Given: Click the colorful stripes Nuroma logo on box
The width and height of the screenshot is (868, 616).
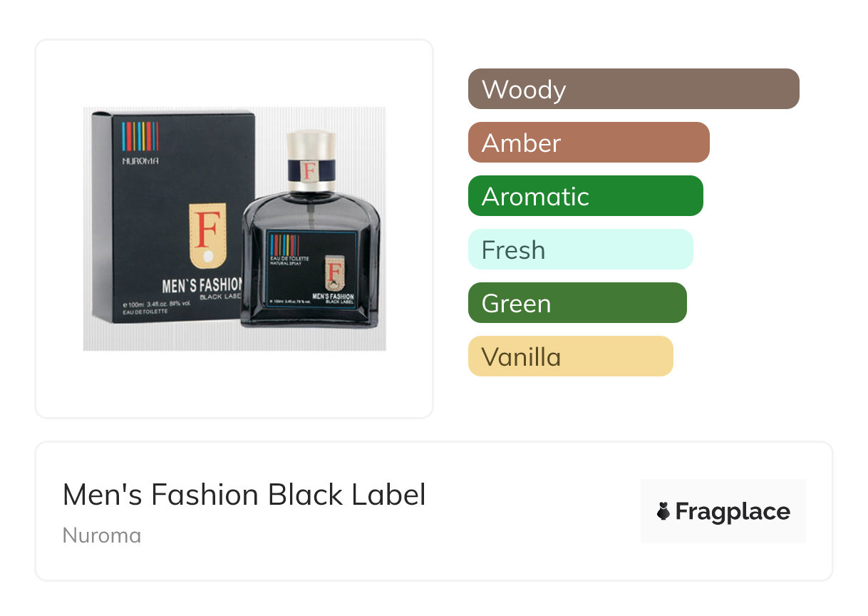Looking at the screenshot, I should pyautogui.click(x=140, y=136).
